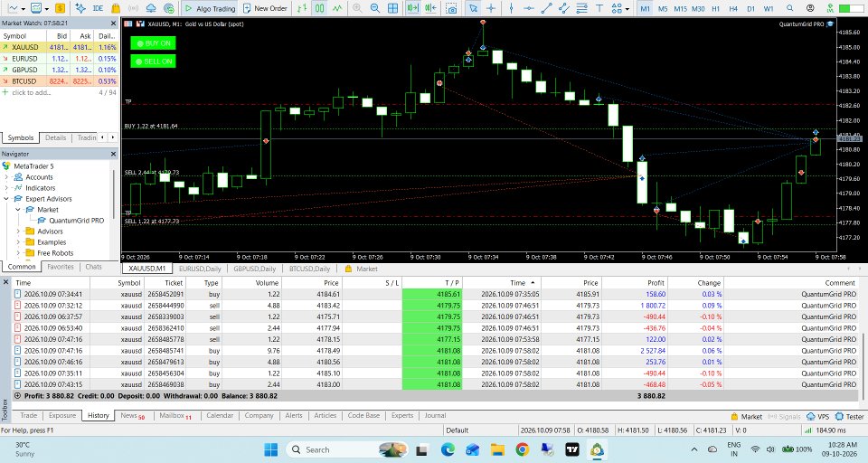The width and height of the screenshot is (868, 463).
Task: Expand the Advisors folder
Action: point(18,231)
